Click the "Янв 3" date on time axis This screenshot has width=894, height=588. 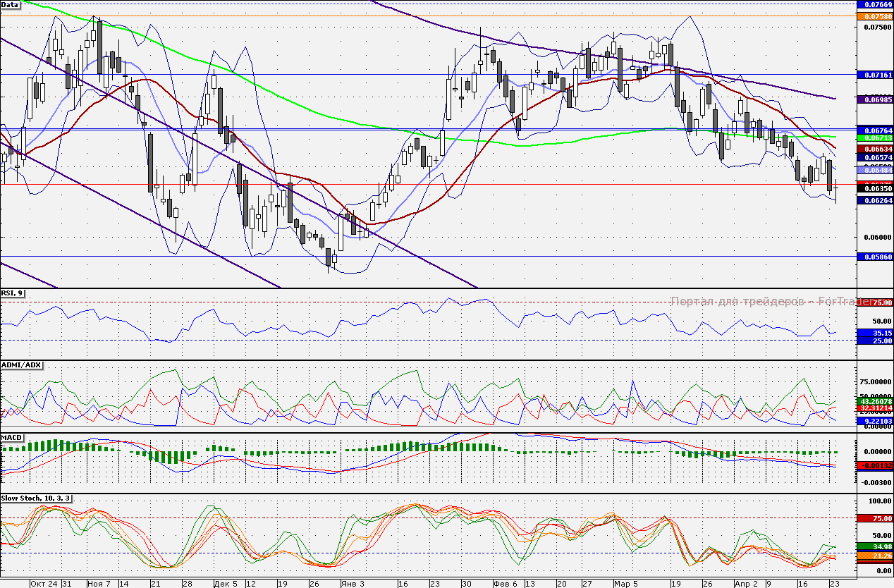click(351, 584)
